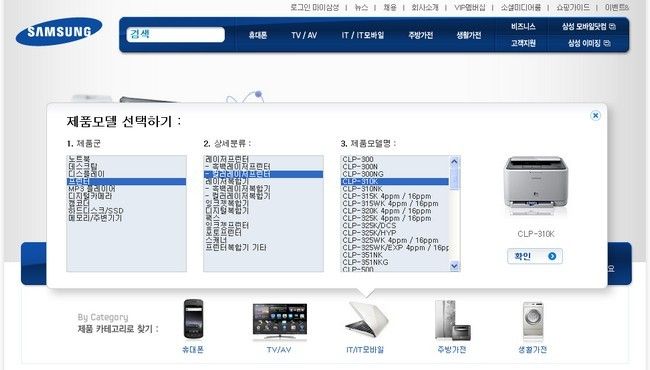The width and height of the screenshot is (650, 370).
Task: Click the 검색 search input field
Action: click(176, 34)
